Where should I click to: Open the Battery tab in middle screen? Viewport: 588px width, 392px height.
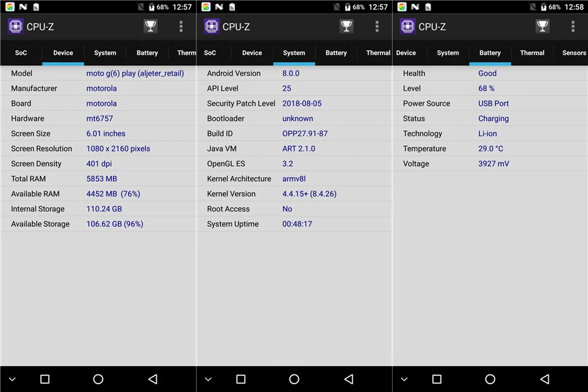336,53
